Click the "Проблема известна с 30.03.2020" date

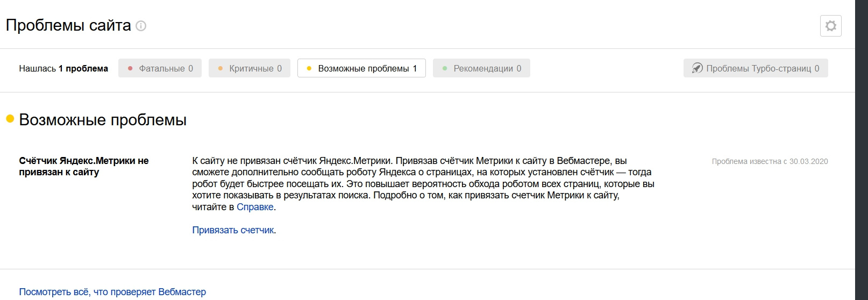tap(770, 161)
